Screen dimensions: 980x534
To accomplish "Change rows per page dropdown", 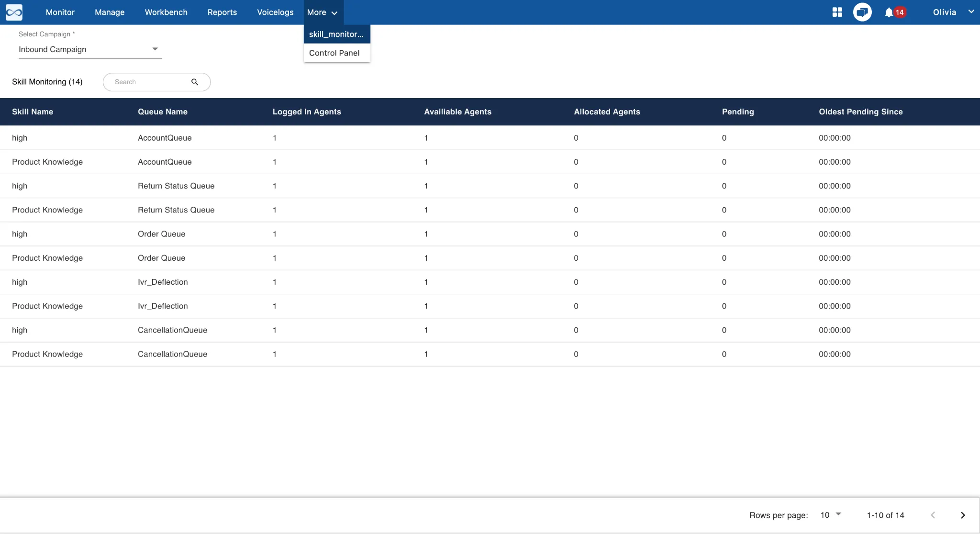I will 831,515.
